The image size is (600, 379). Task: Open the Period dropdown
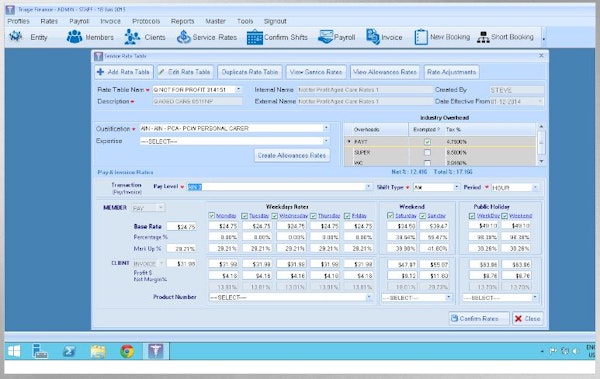pyautogui.click(x=535, y=187)
